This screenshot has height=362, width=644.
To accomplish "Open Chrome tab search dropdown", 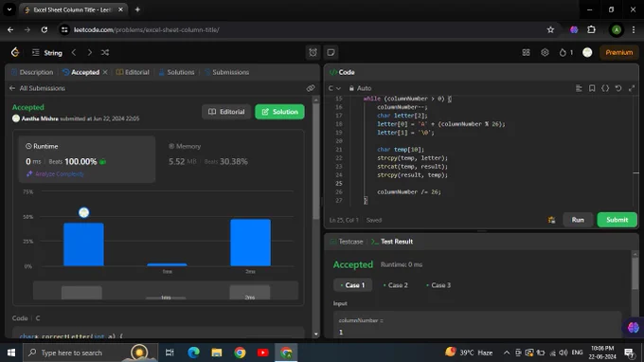I will [9, 9].
